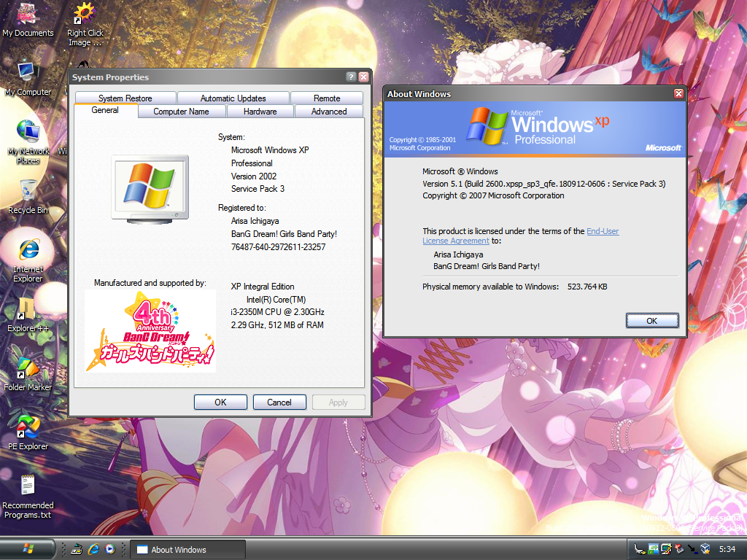The image size is (747, 560).
Task: Open Right Click Image shortcut on desktop
Action: pyautogui.click(x=85, y=25)
